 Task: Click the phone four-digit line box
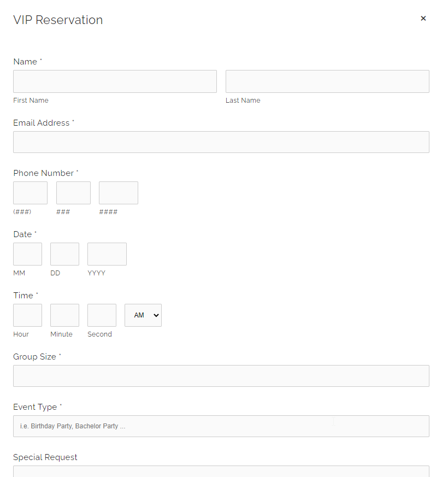pyautogui.click(x=118, y=193)
